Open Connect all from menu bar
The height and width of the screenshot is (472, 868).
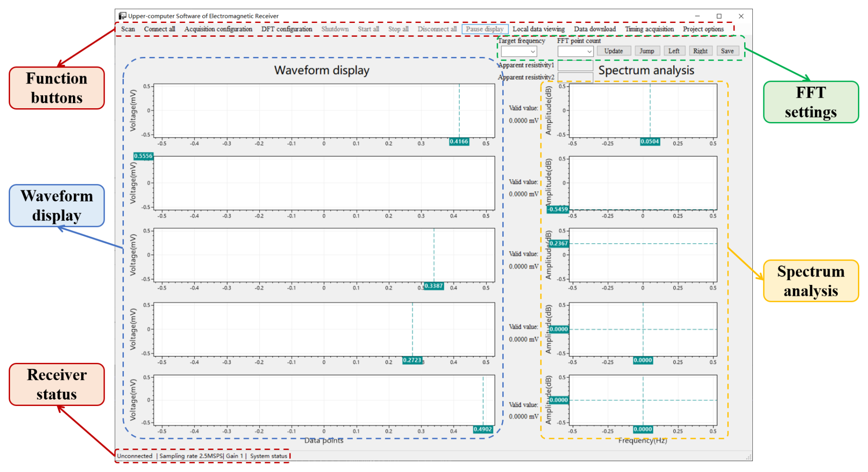159,29
